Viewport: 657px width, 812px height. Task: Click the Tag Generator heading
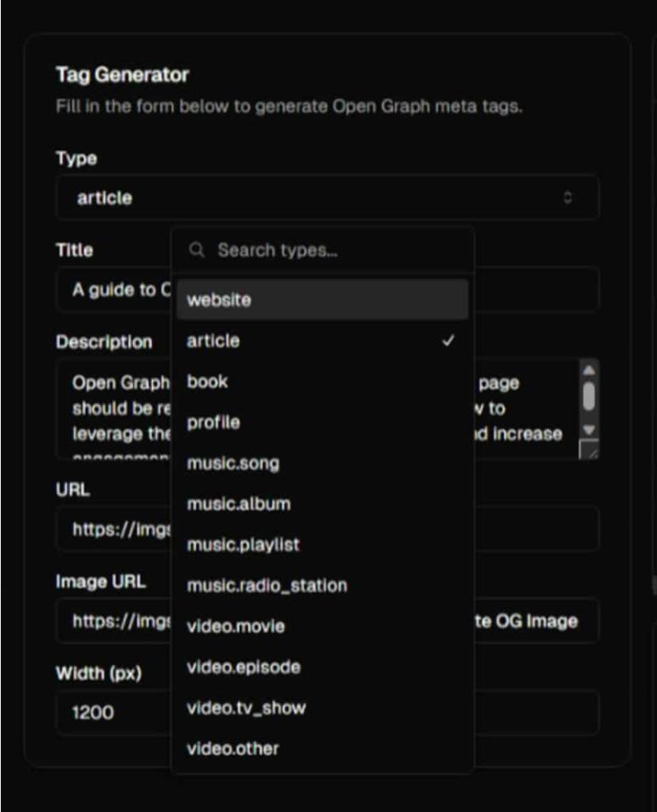tap(122, 75)
